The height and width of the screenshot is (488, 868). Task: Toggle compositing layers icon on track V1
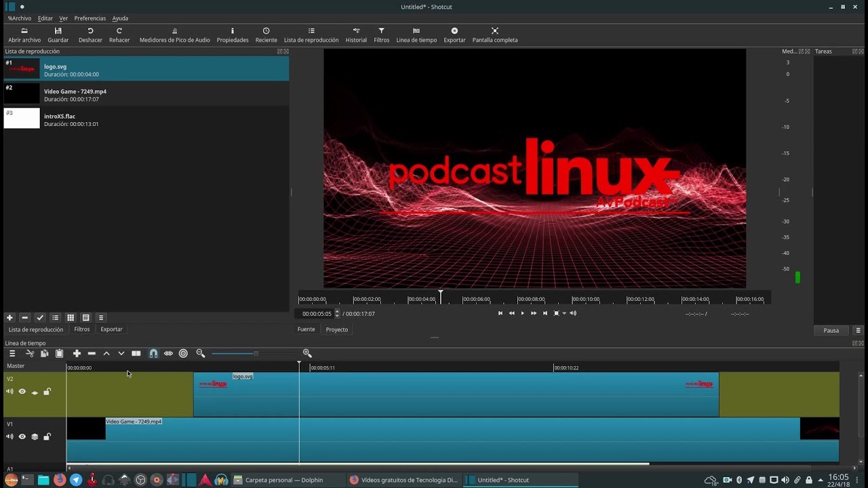35,436
